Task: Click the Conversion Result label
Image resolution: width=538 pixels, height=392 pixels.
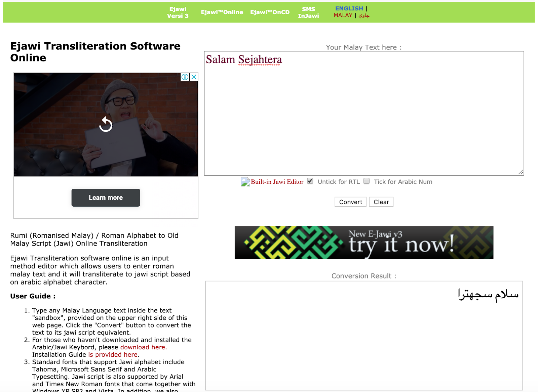Action: tap(363, 276)
